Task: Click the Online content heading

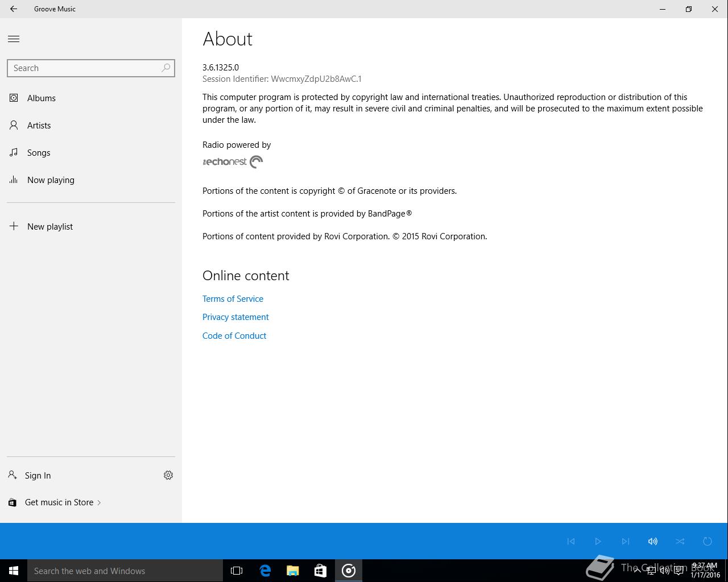Action: 246,276
